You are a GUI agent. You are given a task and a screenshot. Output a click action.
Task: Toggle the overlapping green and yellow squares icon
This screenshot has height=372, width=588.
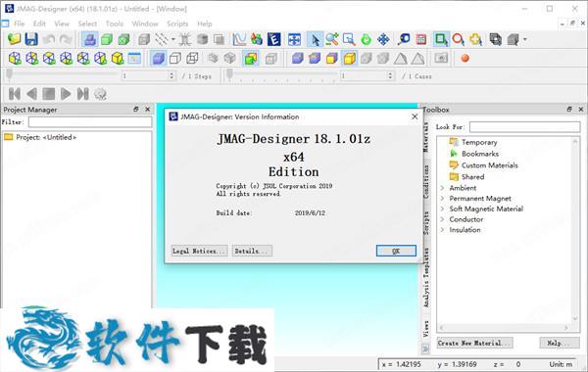coord(251,59)
